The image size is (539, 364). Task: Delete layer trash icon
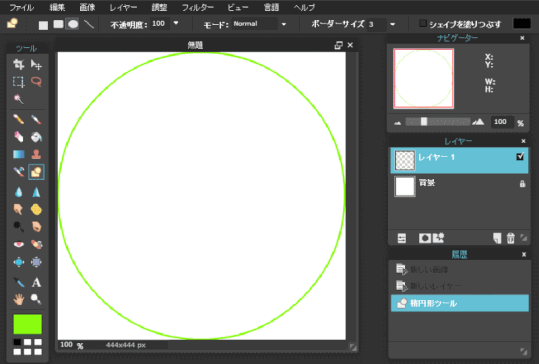pos(510,238)
